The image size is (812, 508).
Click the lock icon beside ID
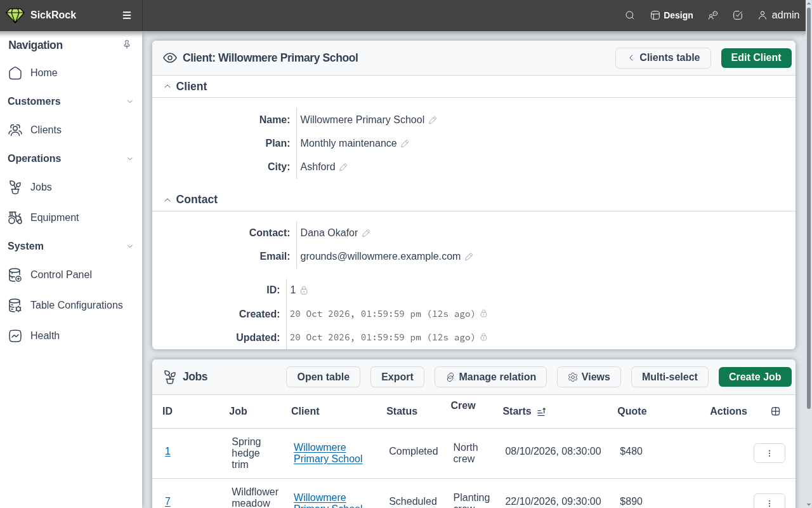pos(304,290)
